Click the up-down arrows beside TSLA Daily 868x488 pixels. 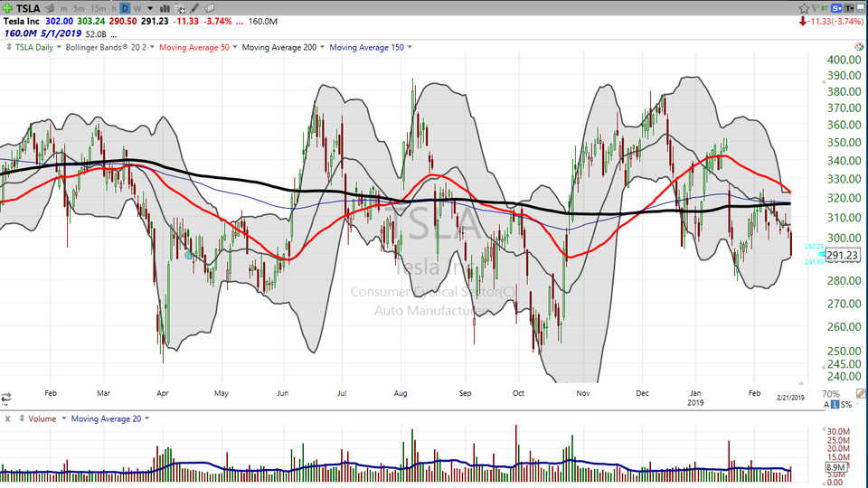9,47
